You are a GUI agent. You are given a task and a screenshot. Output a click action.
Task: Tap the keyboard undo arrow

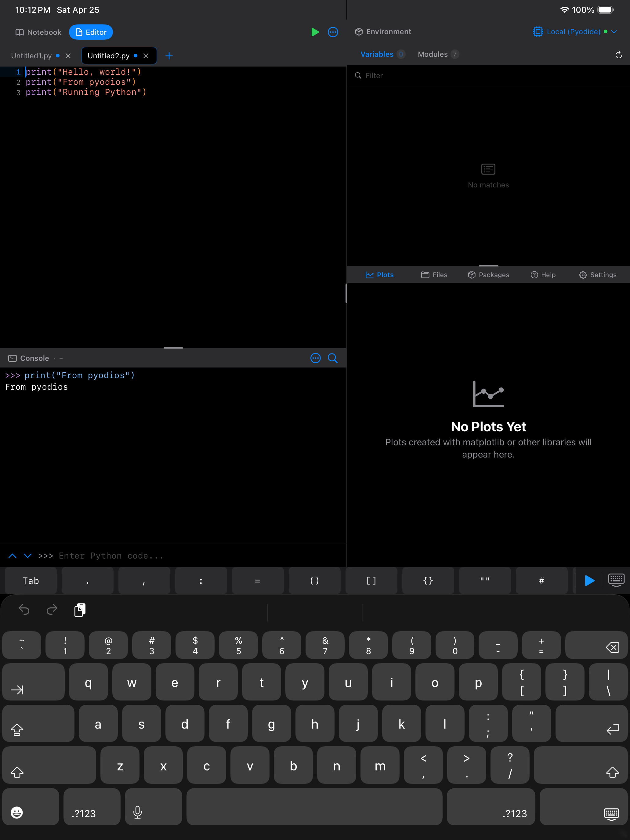pos(24,610)
